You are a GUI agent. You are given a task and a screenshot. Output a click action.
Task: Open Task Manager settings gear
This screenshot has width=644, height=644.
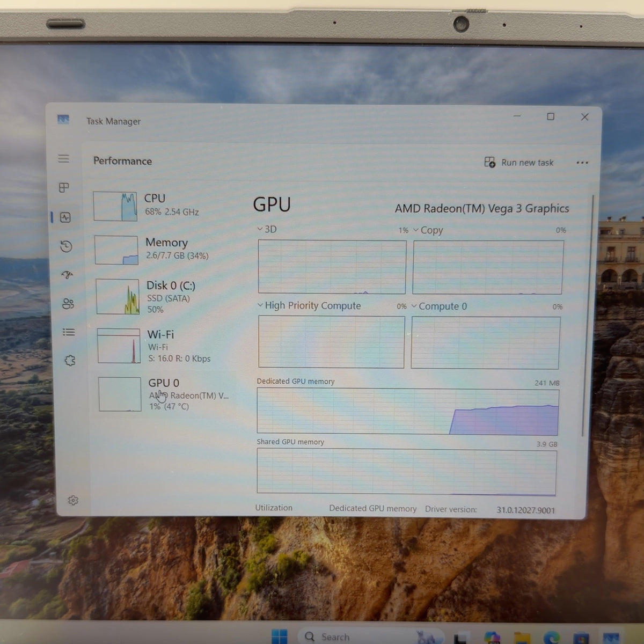(74, 500)
